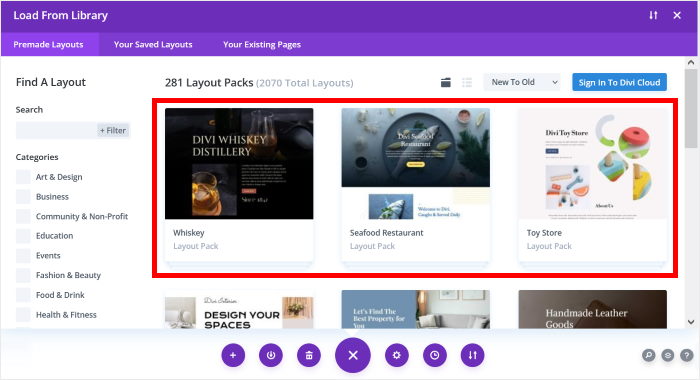The image size is (700, 380).
Task: Click the large X close toolbar button
Action: [353, 355]
